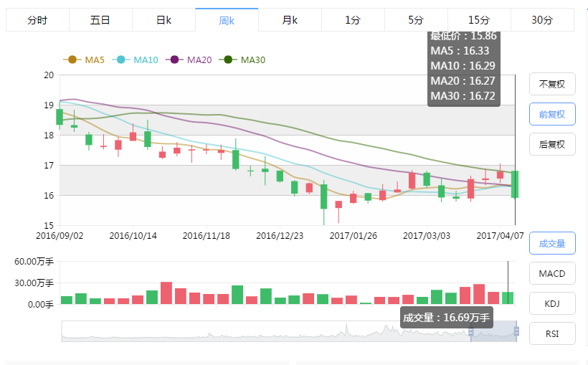
Task: Select the 15分 tab
Action: [479, 20]
